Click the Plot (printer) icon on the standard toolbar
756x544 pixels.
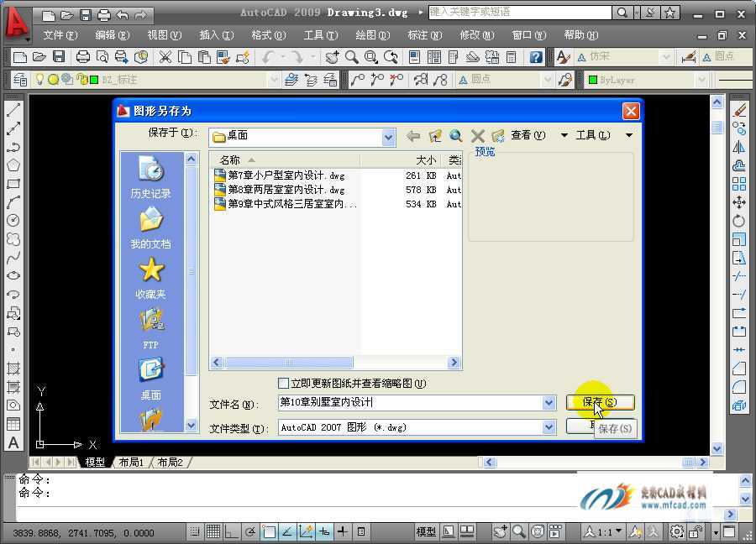pos(83,57)
